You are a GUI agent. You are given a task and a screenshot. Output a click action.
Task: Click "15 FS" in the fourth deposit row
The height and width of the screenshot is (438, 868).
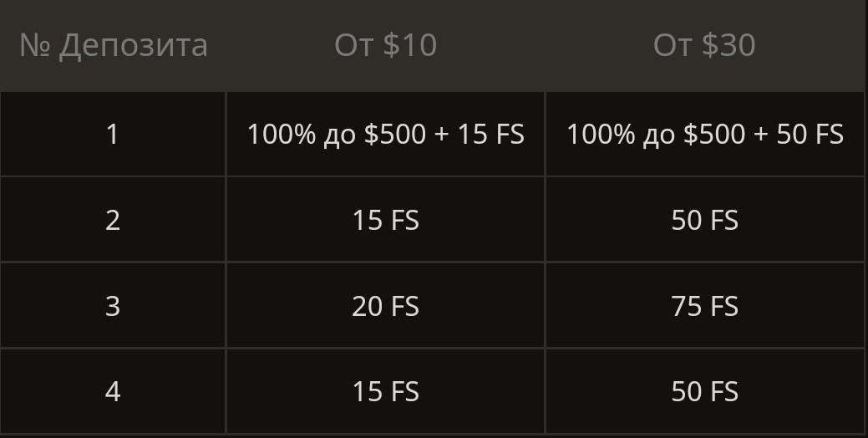point(385,392)
